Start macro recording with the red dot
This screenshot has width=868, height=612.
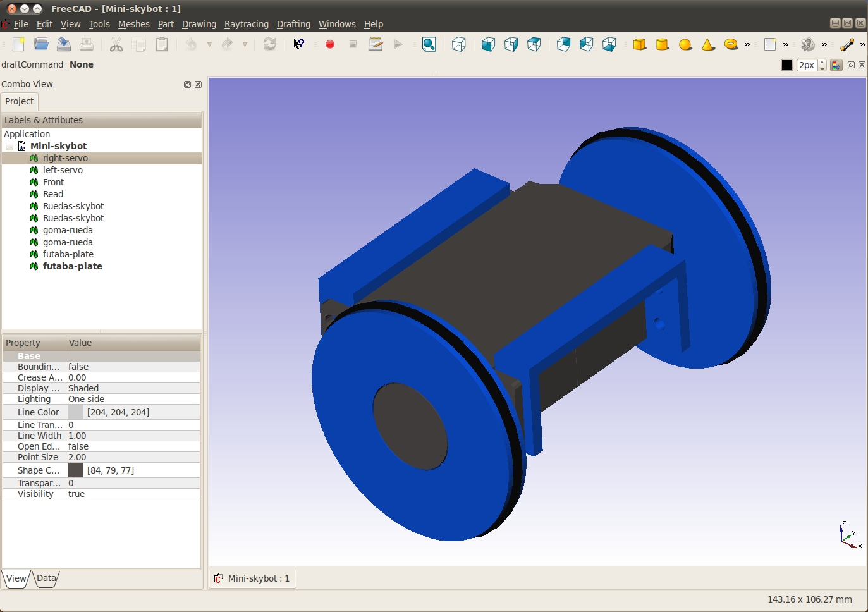(330, 44)
